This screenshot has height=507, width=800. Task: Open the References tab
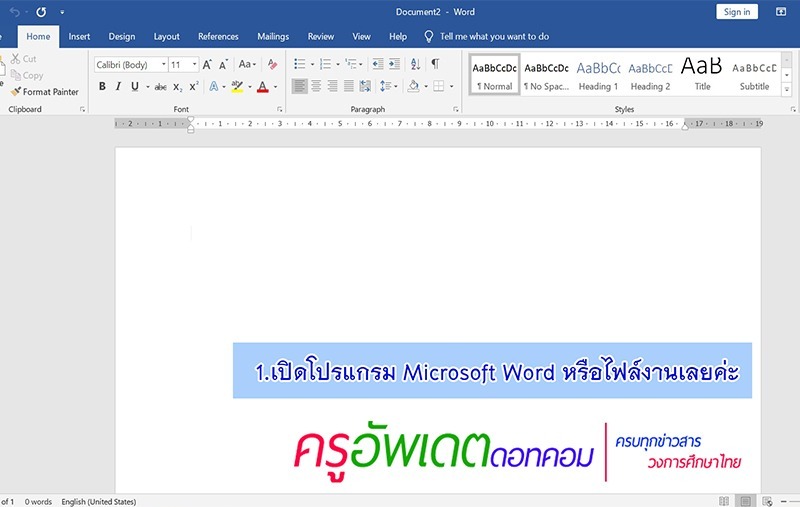tap(218, 36)
